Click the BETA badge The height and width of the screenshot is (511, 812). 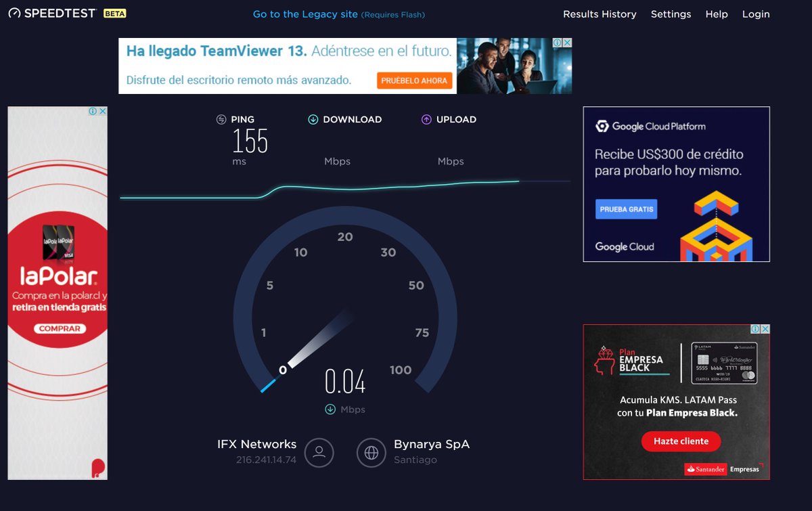tap(114, 14)
